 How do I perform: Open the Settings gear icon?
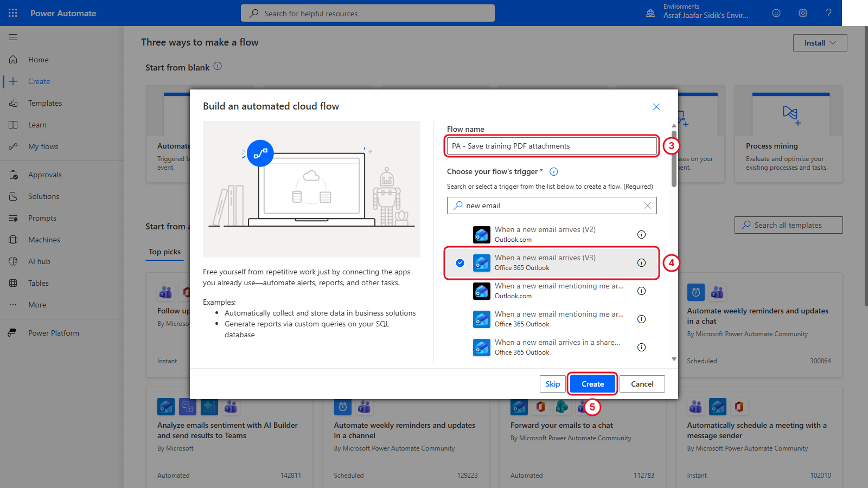point(803,13)
